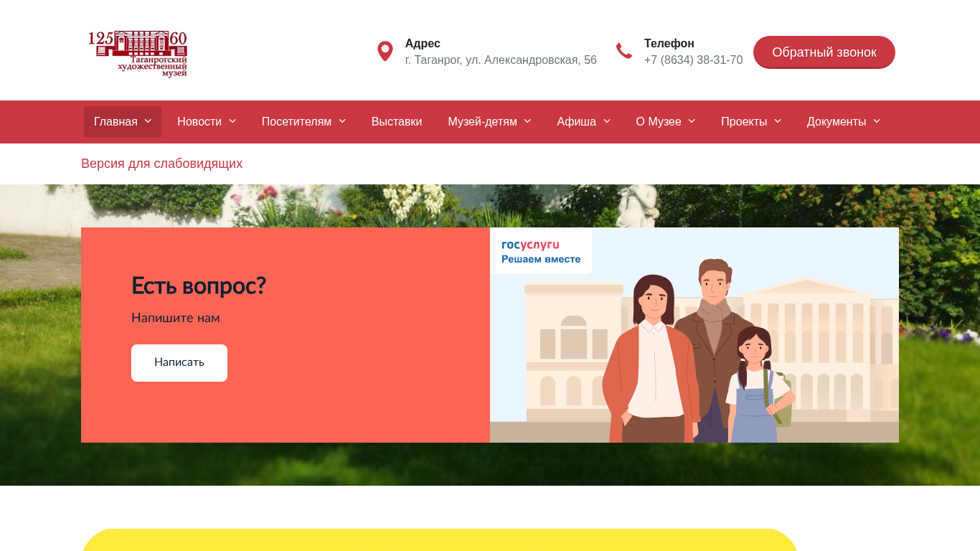This screenshot has height=551, width=980.
Task: Expand the Документы dropdown chevron
Action: (877, 121)
